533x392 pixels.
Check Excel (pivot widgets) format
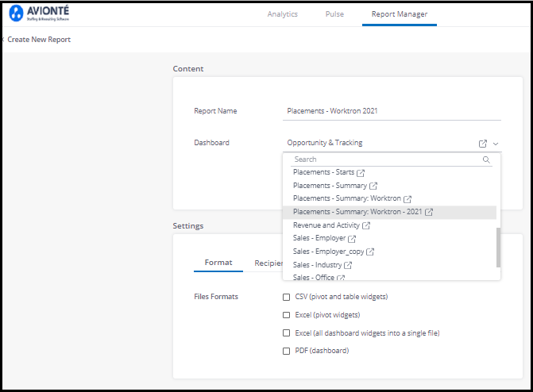point(287,315)
